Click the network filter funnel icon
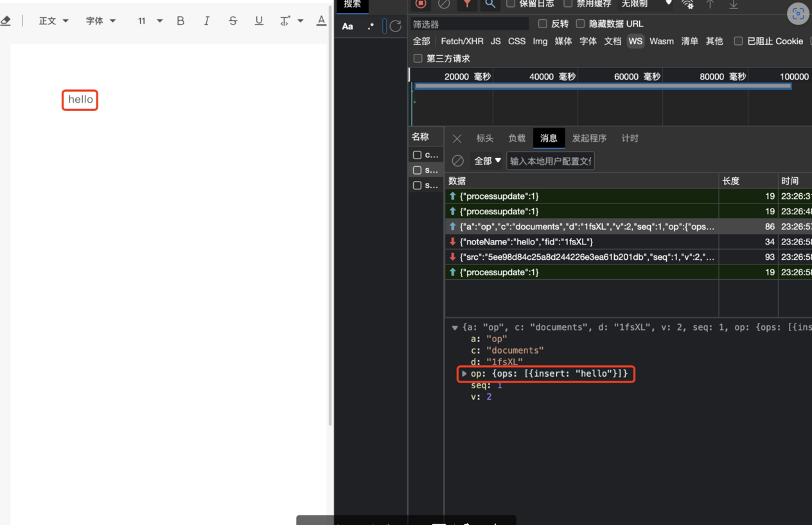Screen dimensions: 812x525 [467, 4]
